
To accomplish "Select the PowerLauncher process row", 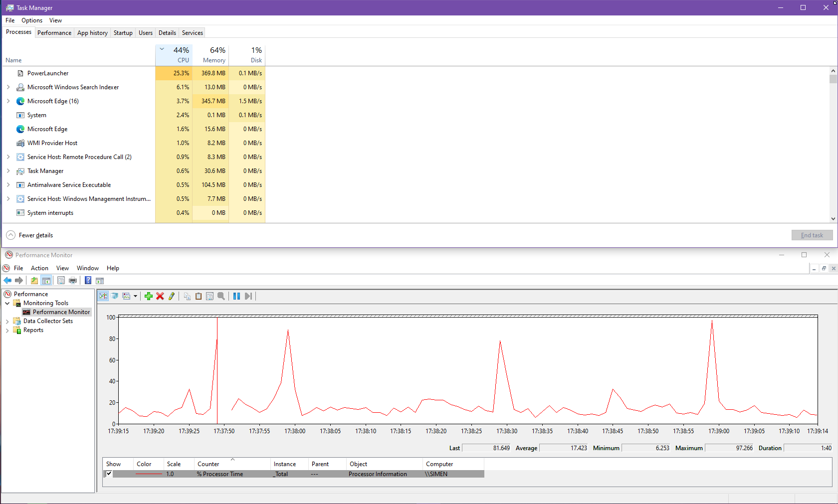I will pos(134,73).
